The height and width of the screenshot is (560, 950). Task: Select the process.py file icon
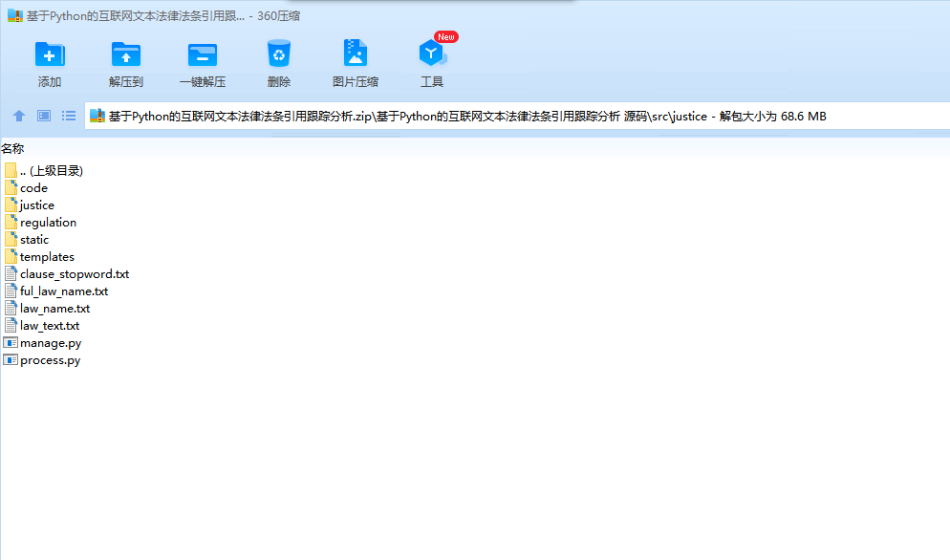click(11, 359)
